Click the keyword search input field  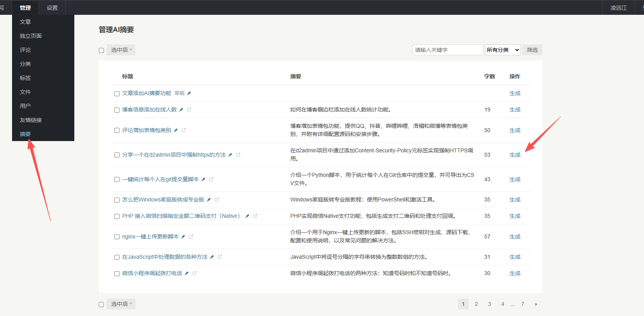(447, 50)
